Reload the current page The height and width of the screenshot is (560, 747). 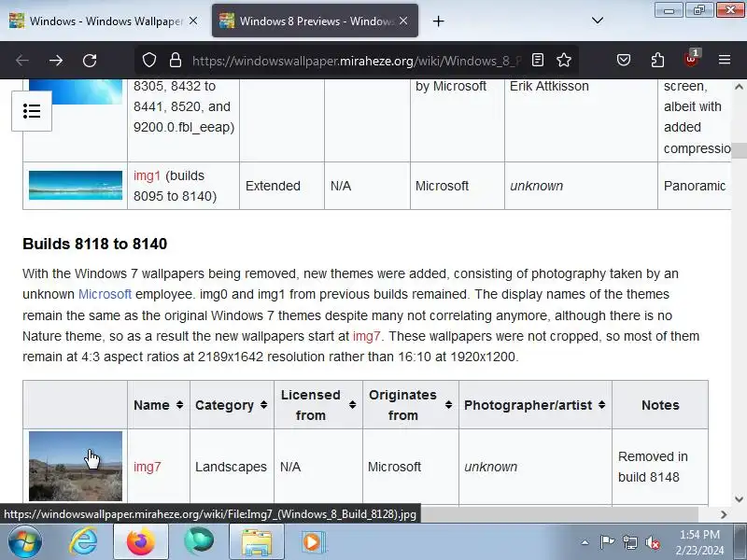click(x=90, y=61)
